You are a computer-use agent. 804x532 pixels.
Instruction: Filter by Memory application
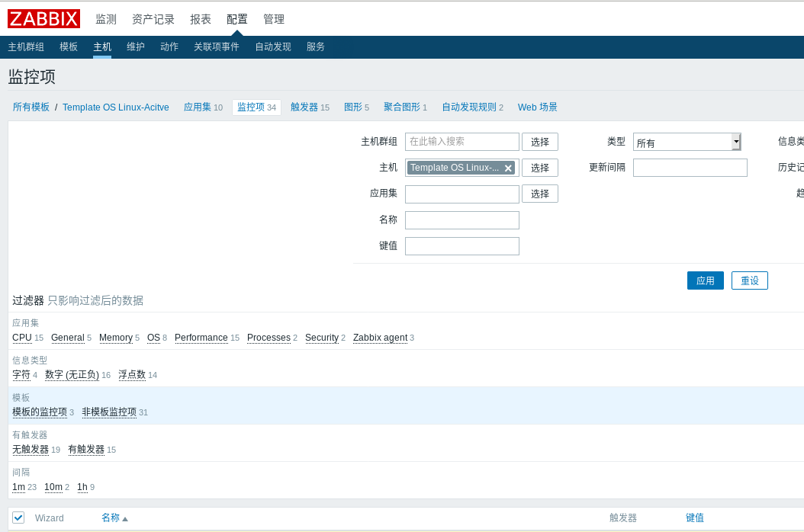(x=116, y=337)
